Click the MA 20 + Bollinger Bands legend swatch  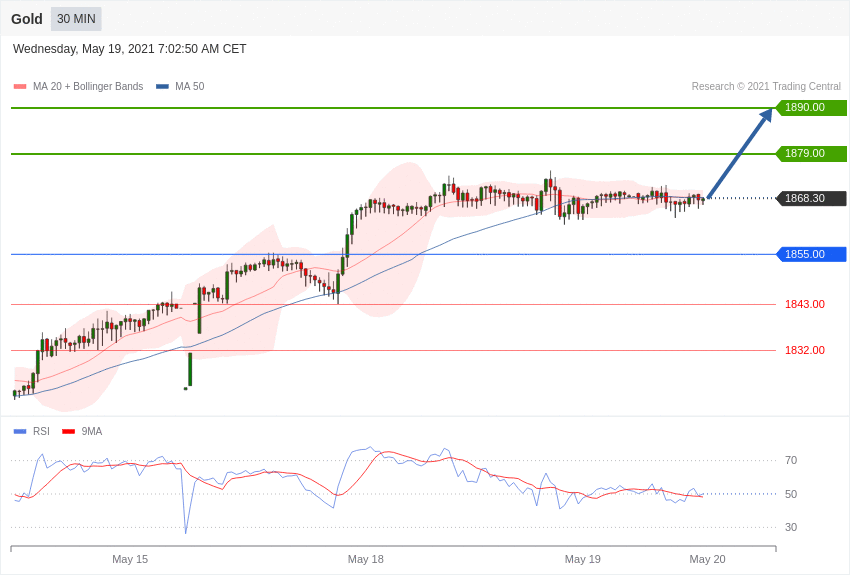point(20,86)
